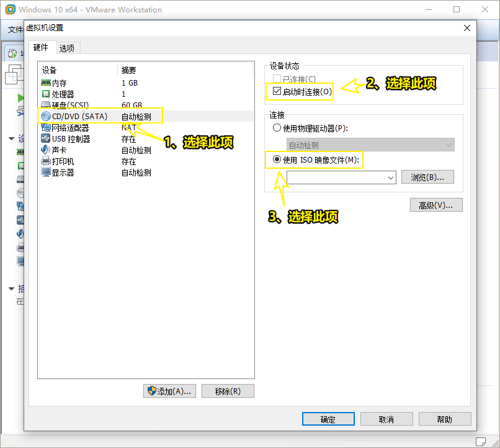Select 使用 ISO 映像文件(M) radio button
500x448 pixels.
[x=277, y=159]
